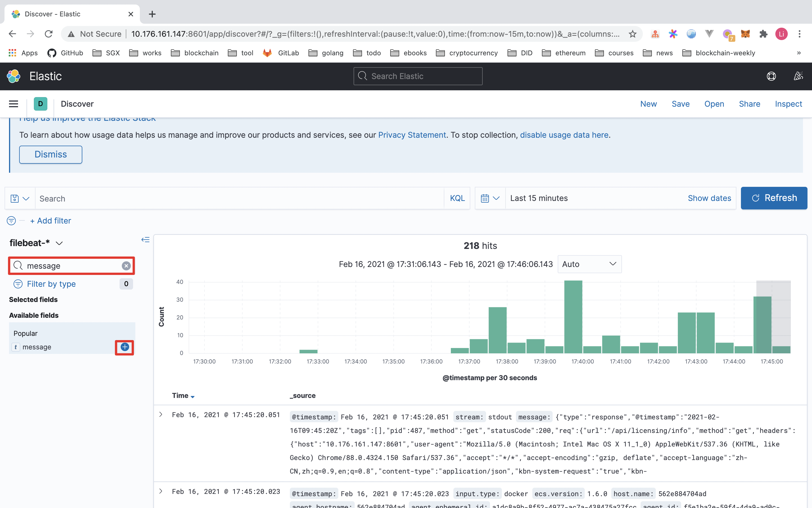812x508 pixels.
Task: Click Inspect in the Discover menu
Action: pyautogui.click(x=788, y=104)
